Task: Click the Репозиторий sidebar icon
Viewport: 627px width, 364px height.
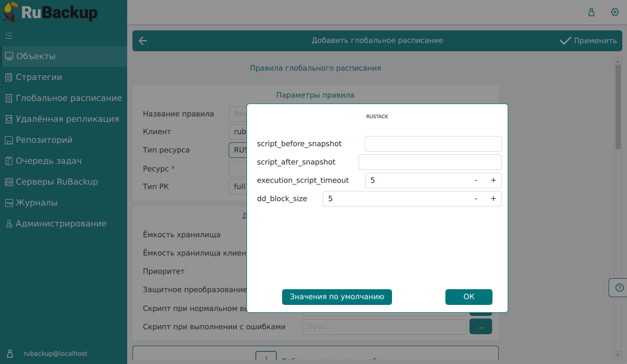Action: pyautogui.click(x=8, y=140)
